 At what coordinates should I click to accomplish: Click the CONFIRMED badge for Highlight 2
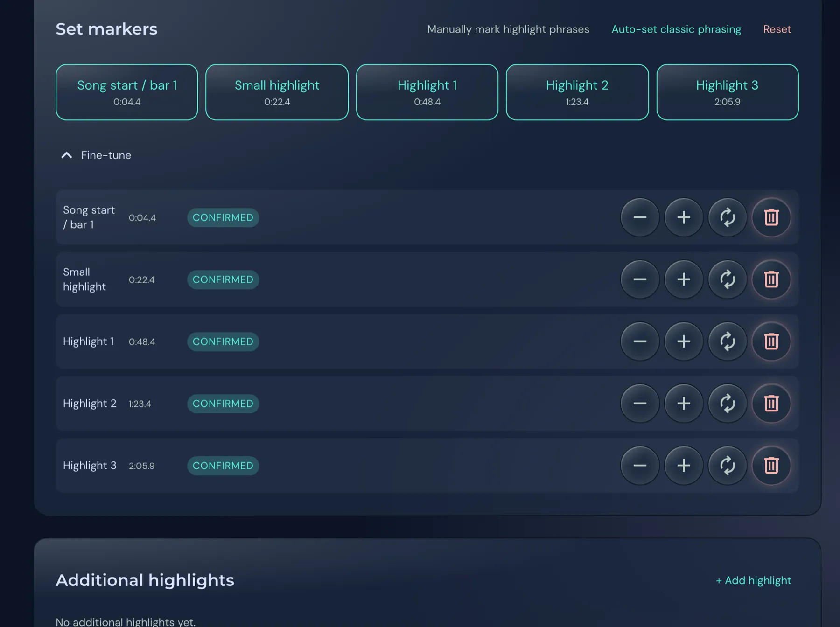[223, 404]
